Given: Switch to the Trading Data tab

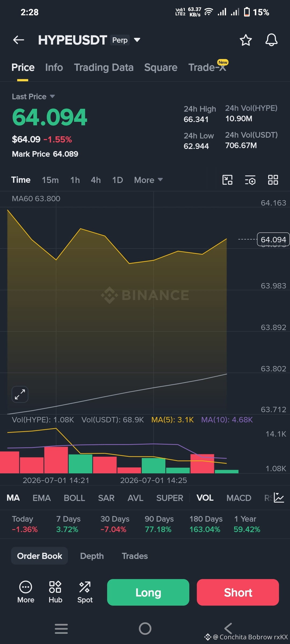Looking at the screenshot, I should (x=104, y=67).
